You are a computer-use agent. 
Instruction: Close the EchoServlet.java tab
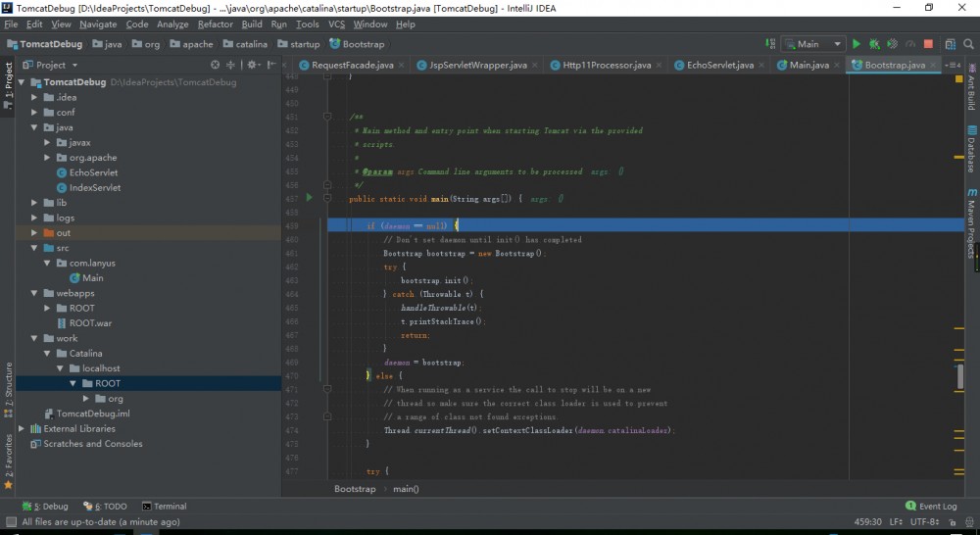[x=761, y=65]
